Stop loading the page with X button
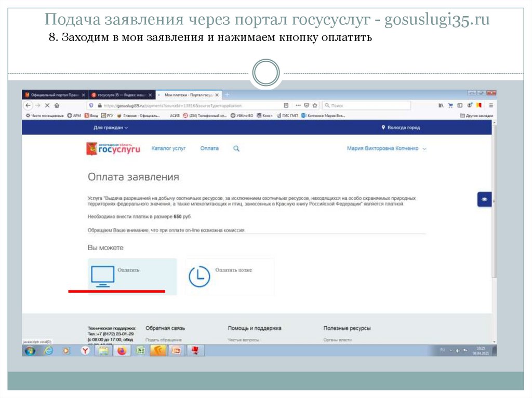This screenshot has width=532, height=398. click(47, 105)
